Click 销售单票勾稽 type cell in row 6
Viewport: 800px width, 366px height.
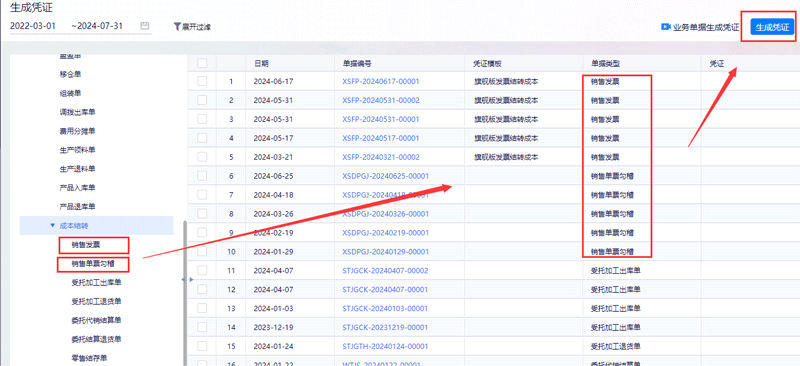point(612,176)
